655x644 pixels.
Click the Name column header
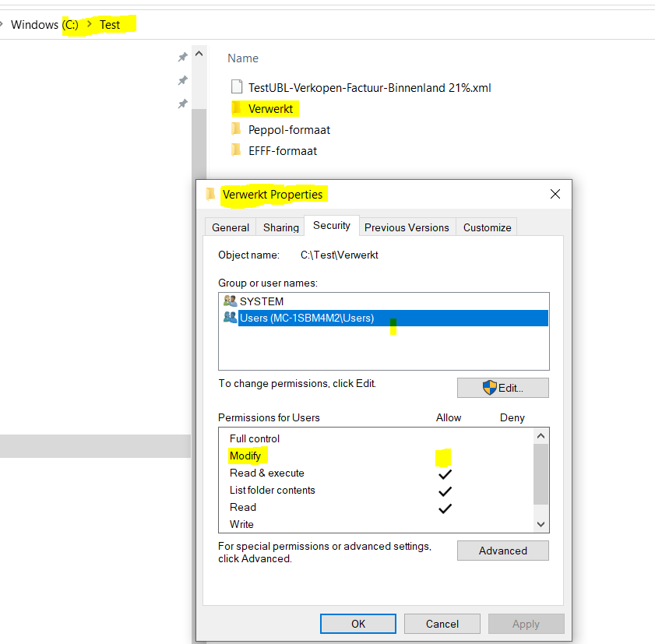point(243,58)
